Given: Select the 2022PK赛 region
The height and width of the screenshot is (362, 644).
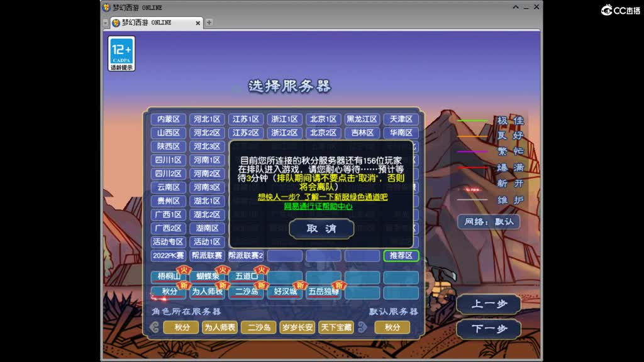Looking at the screenshot, I should [169, 255].
